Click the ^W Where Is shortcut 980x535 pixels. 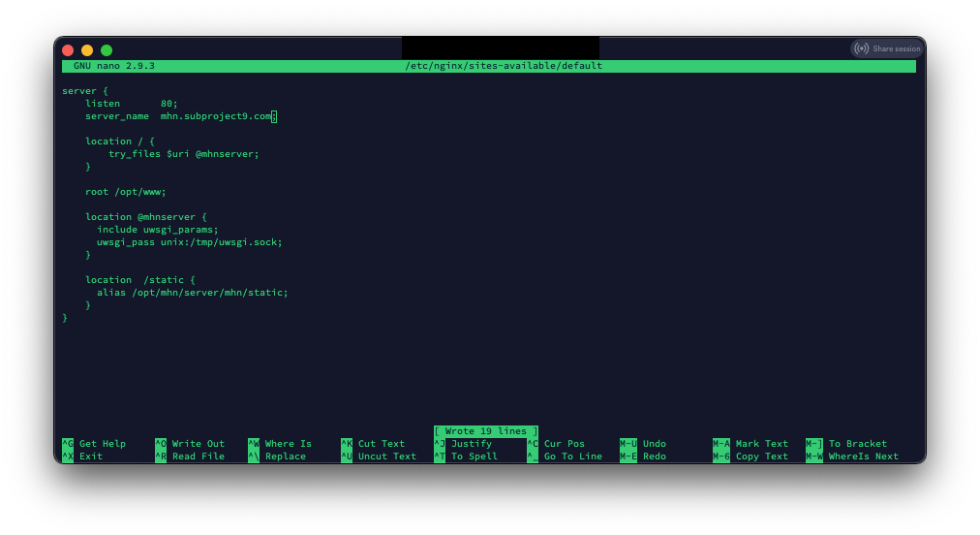(279, 444)
